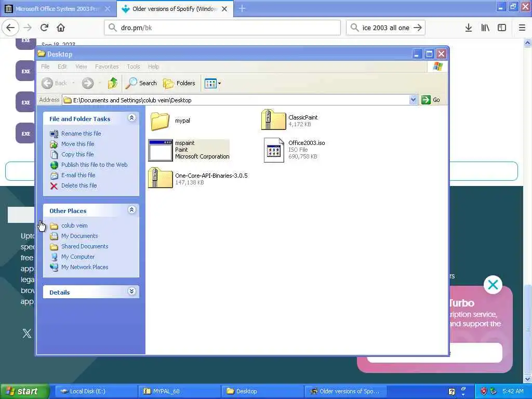Click the Forward arrow in Explorer toolbar
This screenshot has height=399, width=532.
click(x=87, y=83)
